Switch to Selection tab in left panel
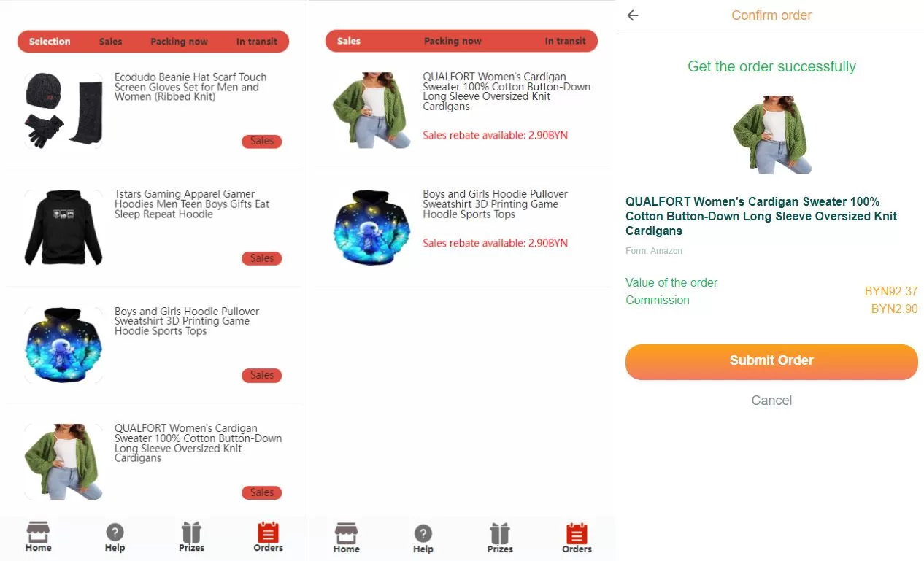 pyautogui.click(x=50, y=42)
